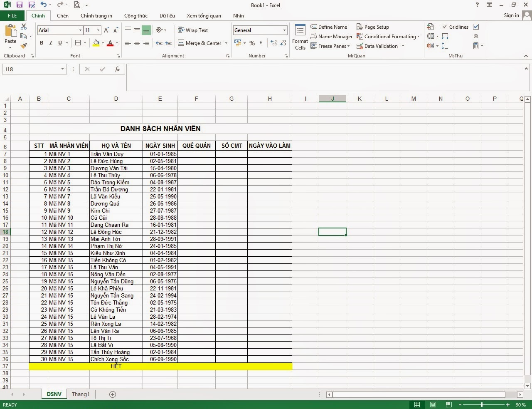
Task: Align text left
Action: (128, 43)
